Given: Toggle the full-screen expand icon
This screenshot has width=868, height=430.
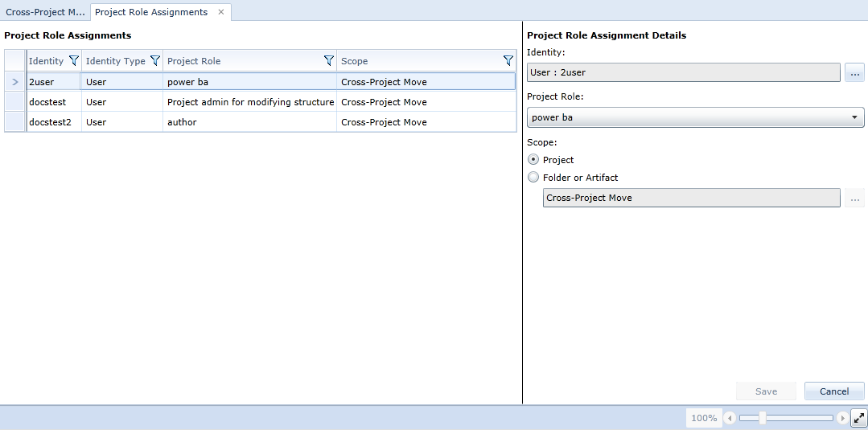Looking at the screenshot, I should point(858,418).
